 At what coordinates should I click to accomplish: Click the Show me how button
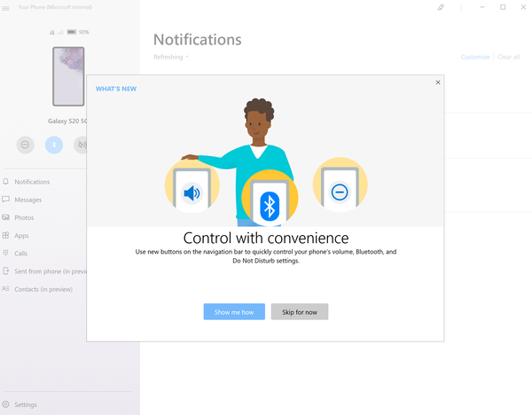pos(234,311)
